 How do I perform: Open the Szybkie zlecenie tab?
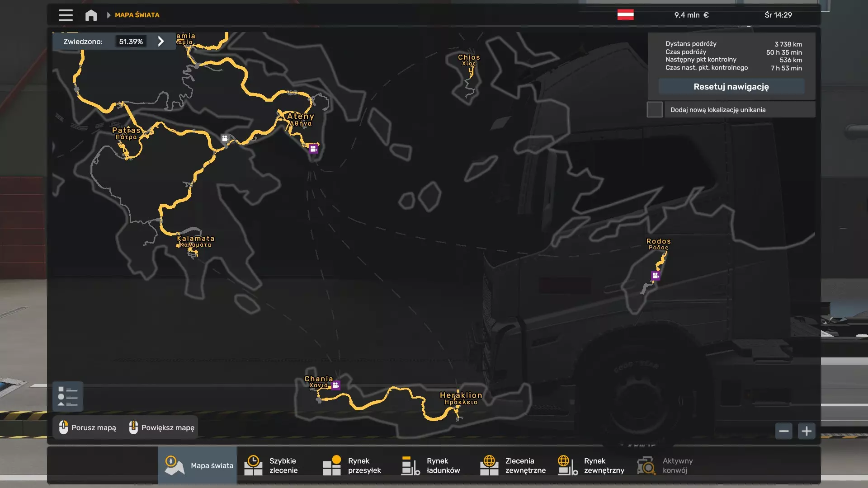[x=275, y=465]
